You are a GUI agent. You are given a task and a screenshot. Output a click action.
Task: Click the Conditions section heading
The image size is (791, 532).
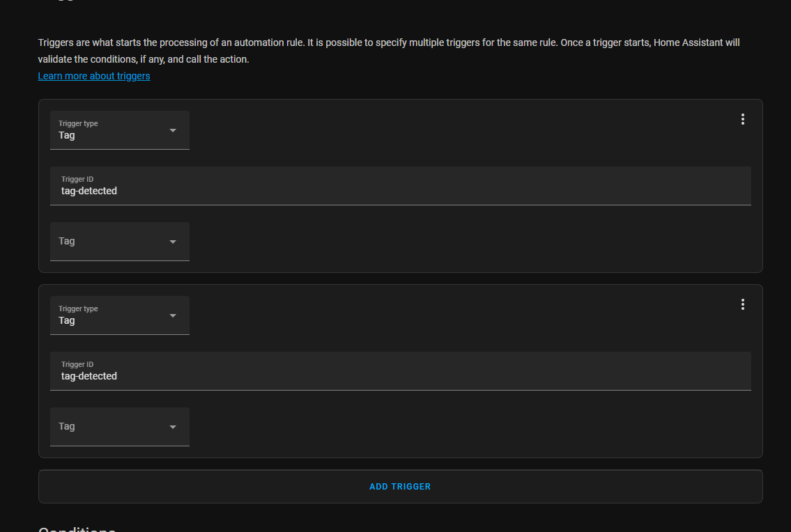coord(77,529)
